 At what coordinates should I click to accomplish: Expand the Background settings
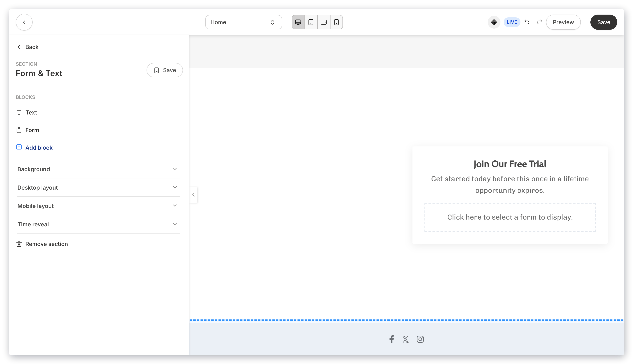pyautogui.click(x=98, y=169)
